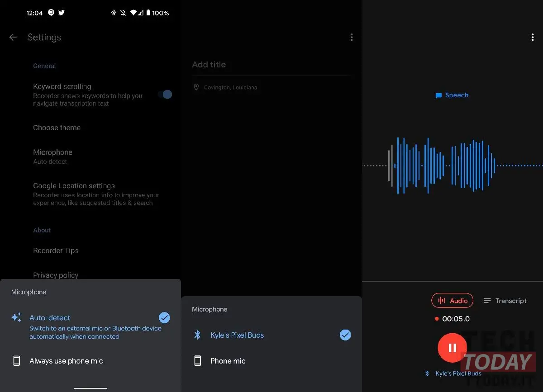
Task: Select the Kyle's Pixel Buds checkmark
Action: pos(345,335)
